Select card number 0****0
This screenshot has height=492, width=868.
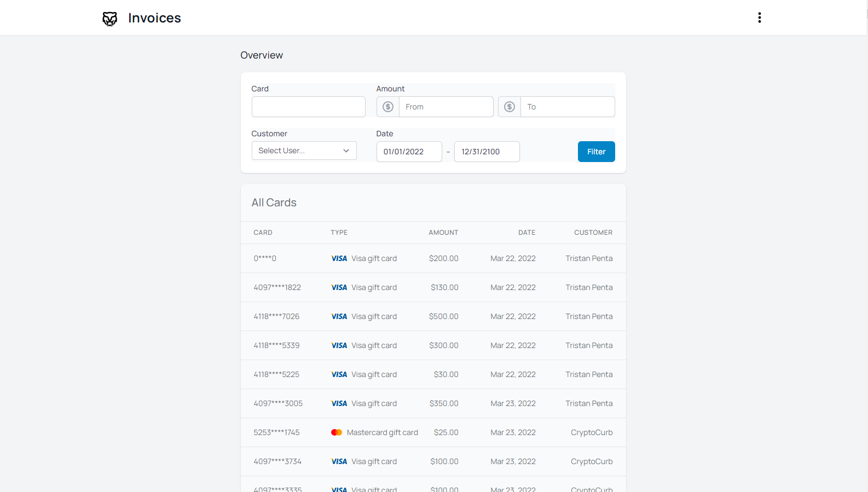click(x=265, y=258)
